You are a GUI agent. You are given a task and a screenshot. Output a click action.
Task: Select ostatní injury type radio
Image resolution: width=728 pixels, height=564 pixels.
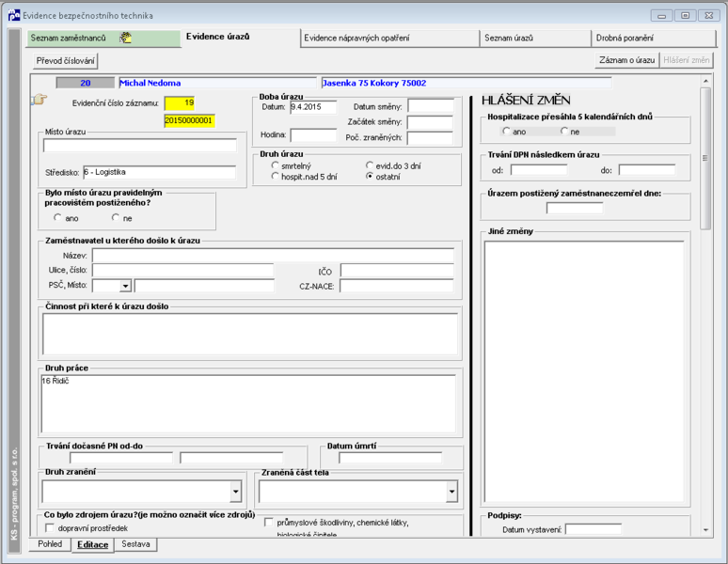pos(370,177)
